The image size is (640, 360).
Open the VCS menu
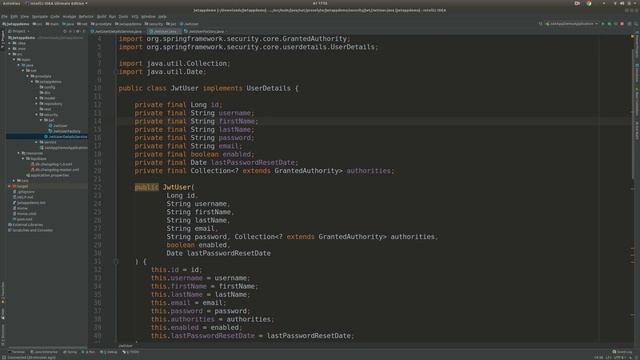click(x=135, y=17)
